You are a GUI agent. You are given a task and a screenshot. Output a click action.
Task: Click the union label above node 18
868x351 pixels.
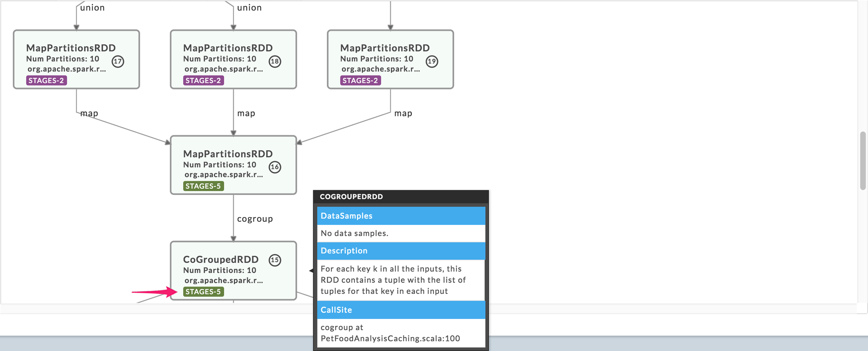(249, 7)
